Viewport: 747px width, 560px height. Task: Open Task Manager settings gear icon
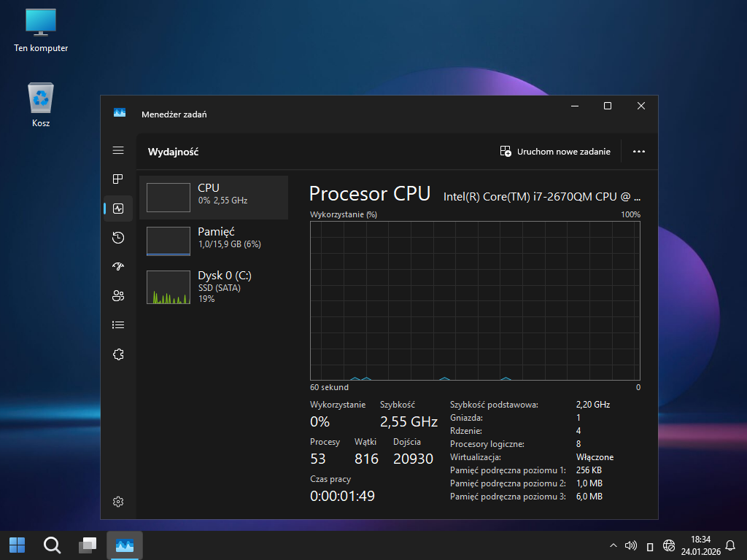[x=118, y=502]
